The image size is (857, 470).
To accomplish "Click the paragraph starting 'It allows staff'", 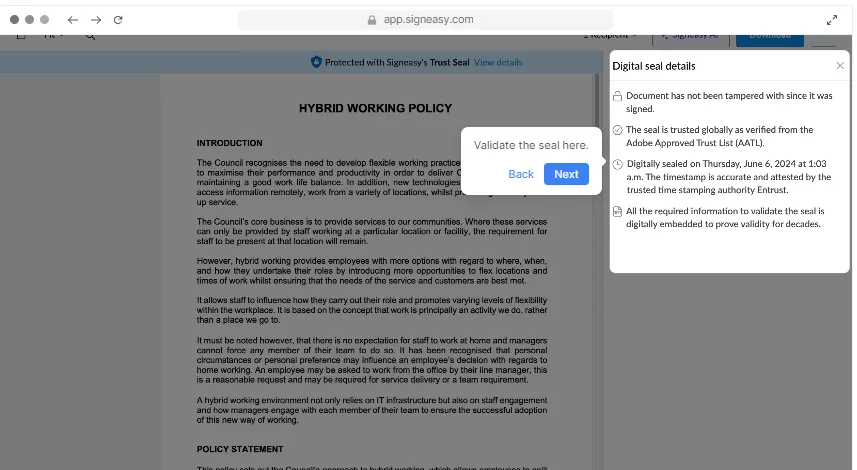I will pos(372,310).
